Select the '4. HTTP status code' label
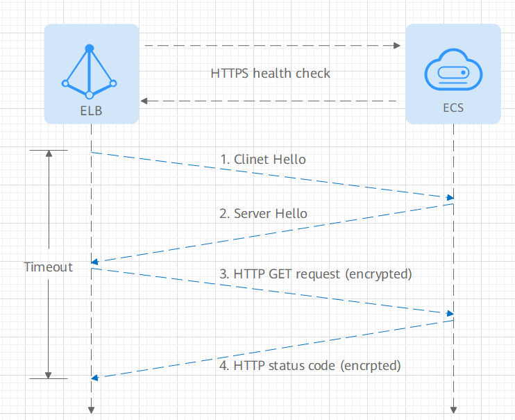515x420 pixels. (310, 364)
